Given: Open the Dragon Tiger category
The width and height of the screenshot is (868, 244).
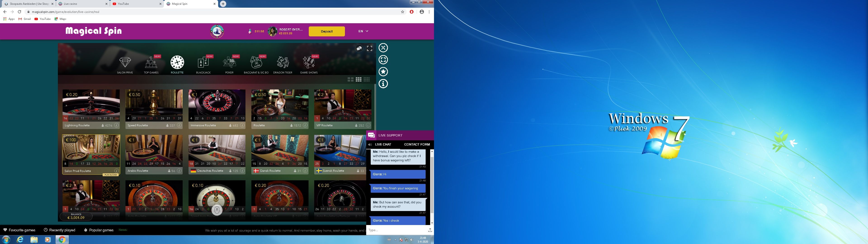Looking at the screenshot, I should pyautogui.click(x=283, y=65).
